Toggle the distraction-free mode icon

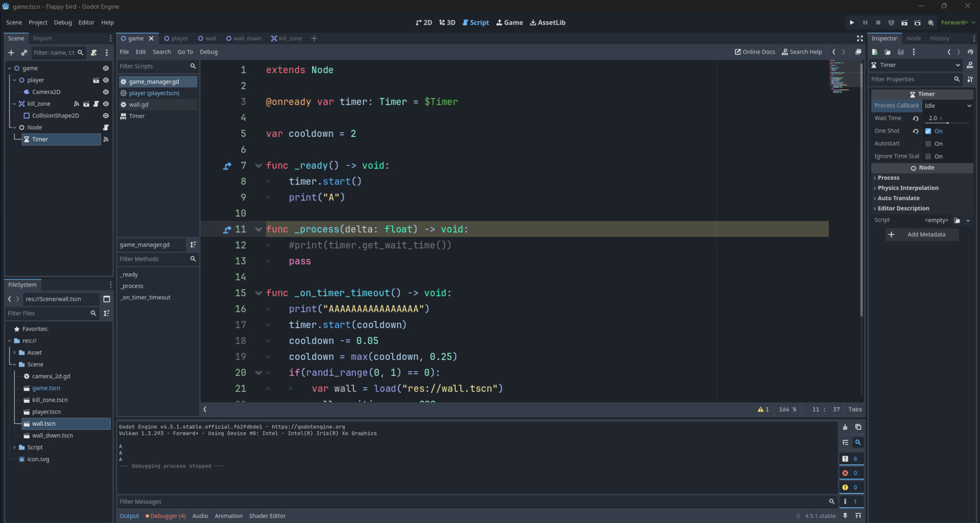click(x=860, y=38)
